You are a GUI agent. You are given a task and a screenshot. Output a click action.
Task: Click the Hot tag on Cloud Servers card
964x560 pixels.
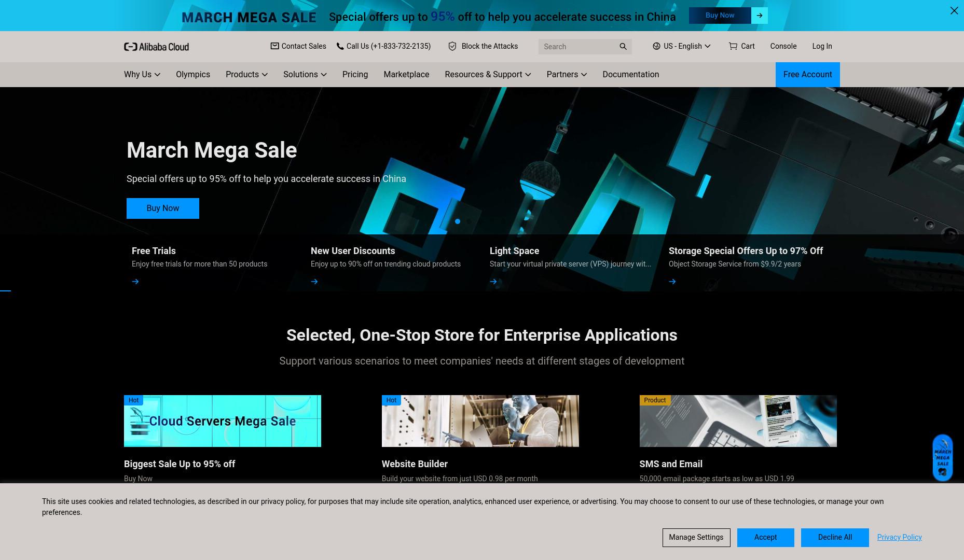point(133,400)
